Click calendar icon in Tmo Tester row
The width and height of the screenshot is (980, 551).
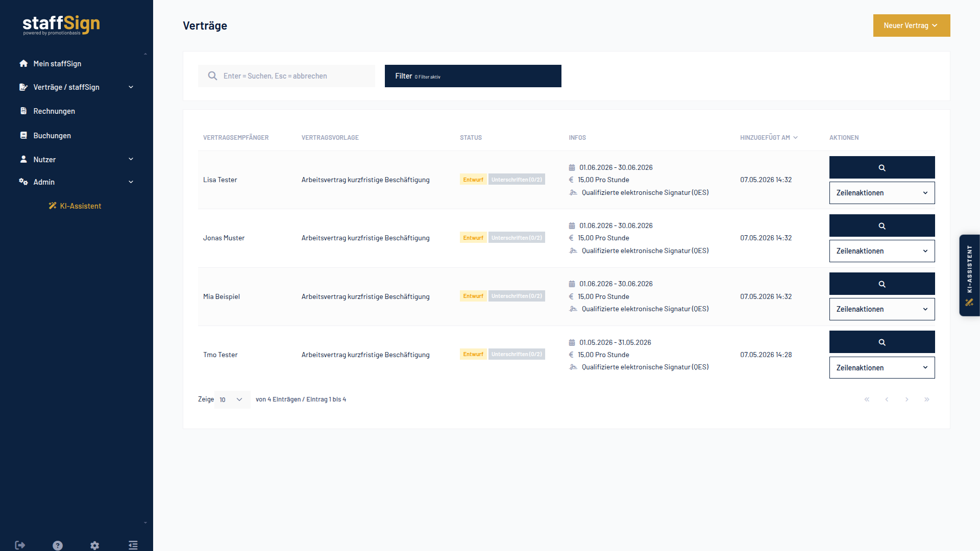pos(572,342)
